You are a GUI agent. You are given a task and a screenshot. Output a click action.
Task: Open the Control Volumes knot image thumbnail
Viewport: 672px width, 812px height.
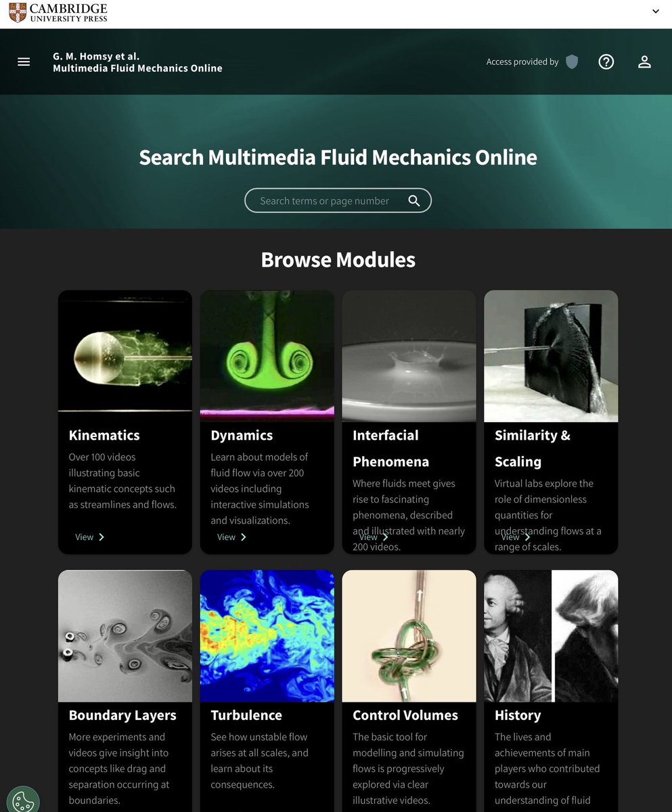(409, 635)
